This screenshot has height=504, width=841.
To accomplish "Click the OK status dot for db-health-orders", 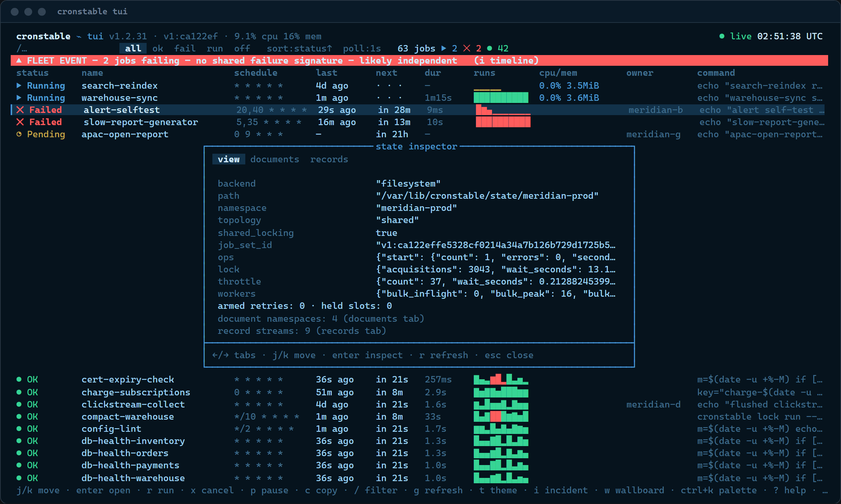I will [x=19, y=453].
